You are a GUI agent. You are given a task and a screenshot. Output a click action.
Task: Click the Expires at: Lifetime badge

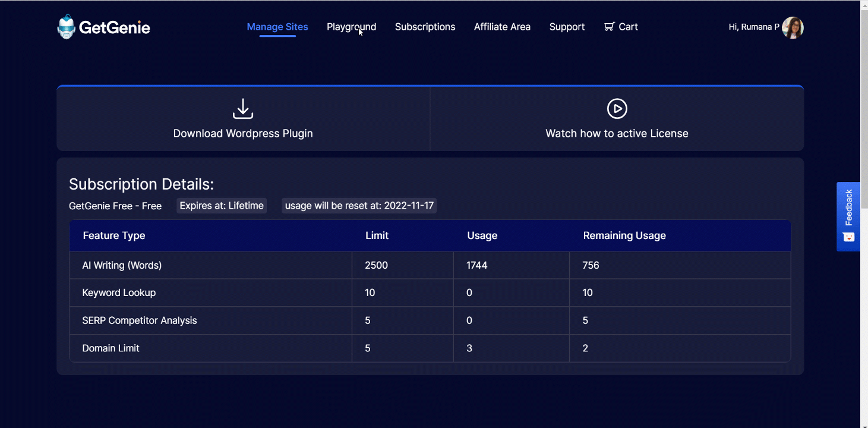(x=222, y=206)
